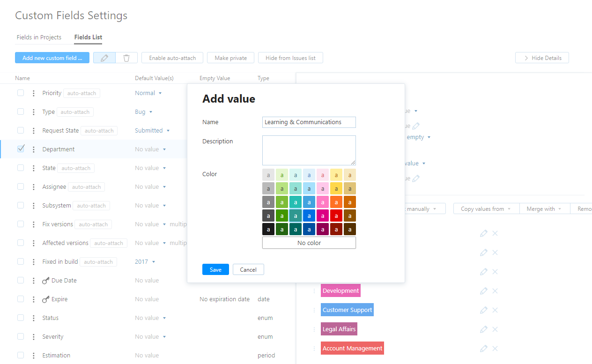Select the Fields List tab
The width and height of the screenshot is (592, 364).
88,37
